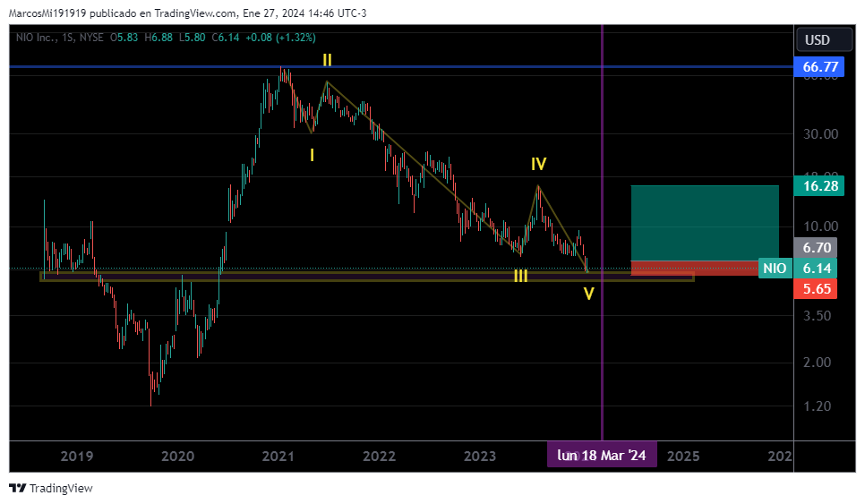Click the O5.83 open value in header
Screen dimensions: 865x504
124,38
